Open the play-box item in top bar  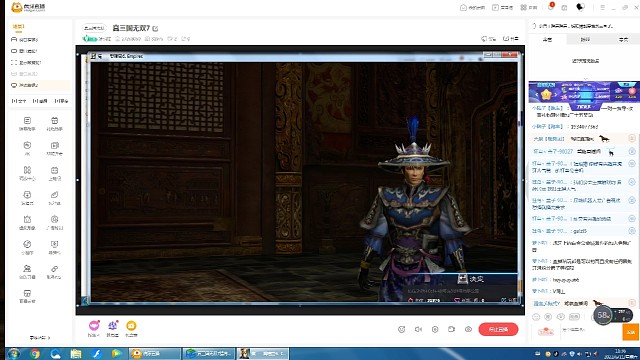pos(502,7)
